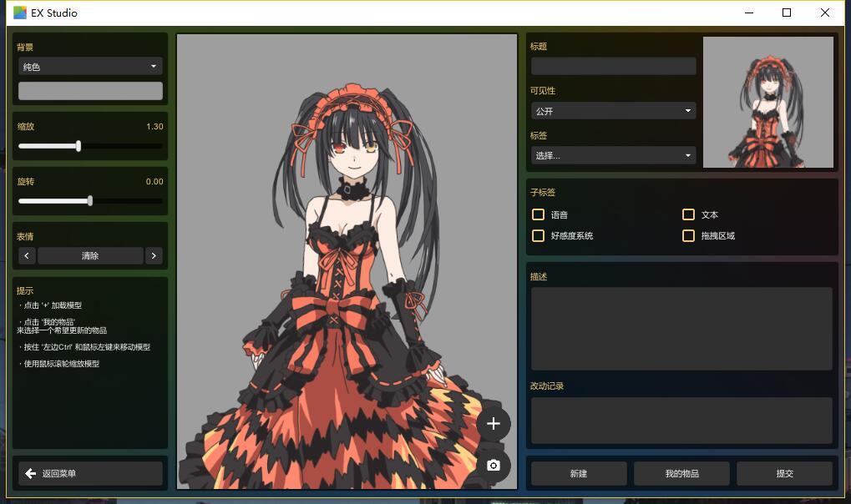Expand the 可见性 dropdown showing 公开
Screen dimensions: 851x504
point(613,111)
